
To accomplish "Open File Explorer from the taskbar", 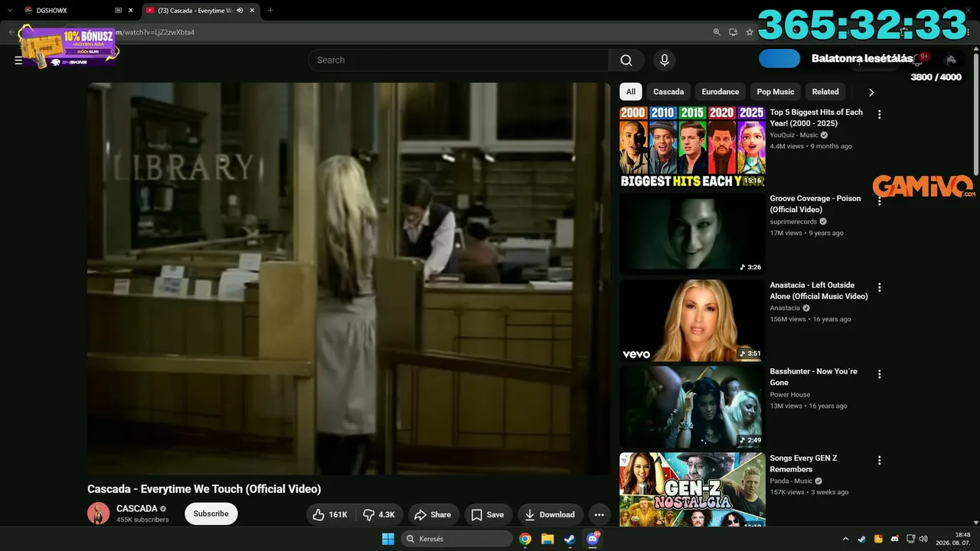I will point(547,539).
